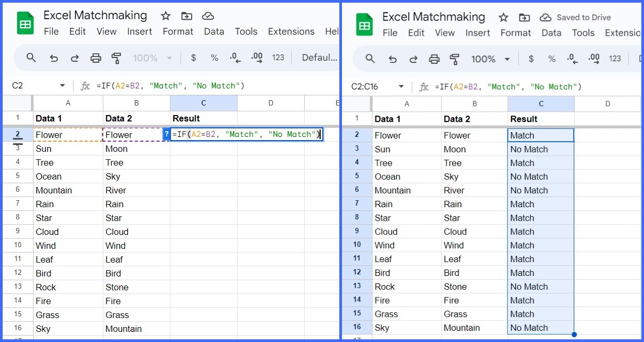Viewport: 644px width, 342px height.
Task: Click the Google Sheets logo
Action: point(25,22)
